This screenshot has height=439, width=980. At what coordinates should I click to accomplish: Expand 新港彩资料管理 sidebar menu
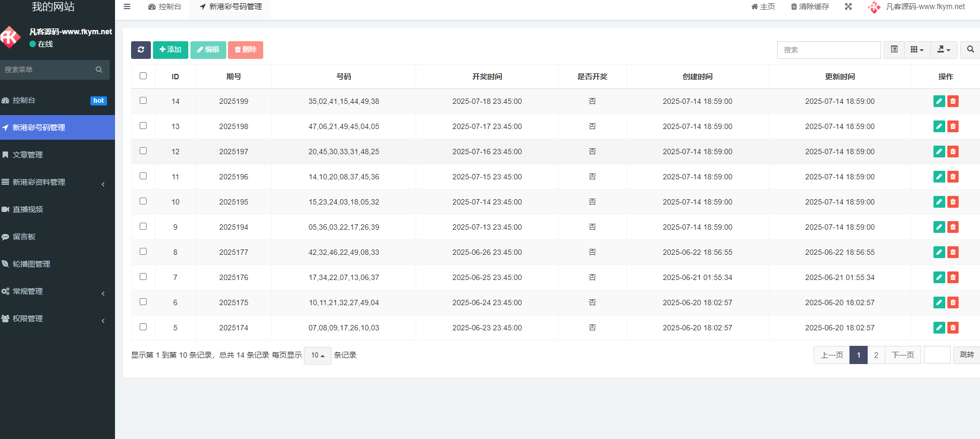click(57, 182)
